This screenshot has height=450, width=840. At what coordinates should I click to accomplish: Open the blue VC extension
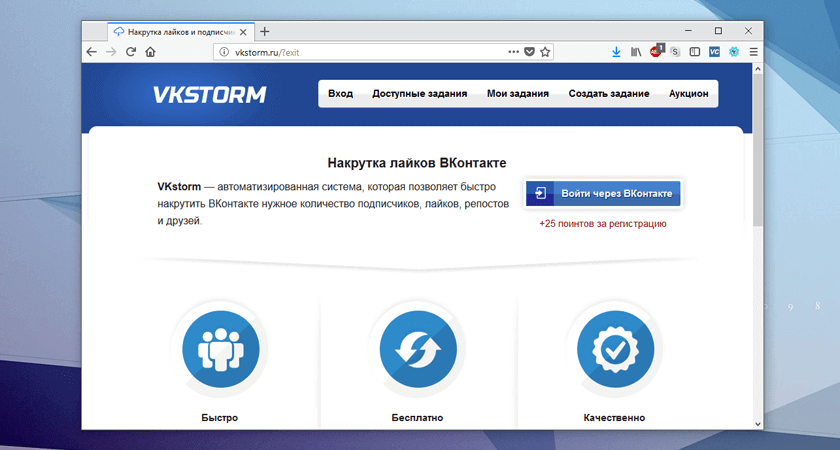[714, 52]
